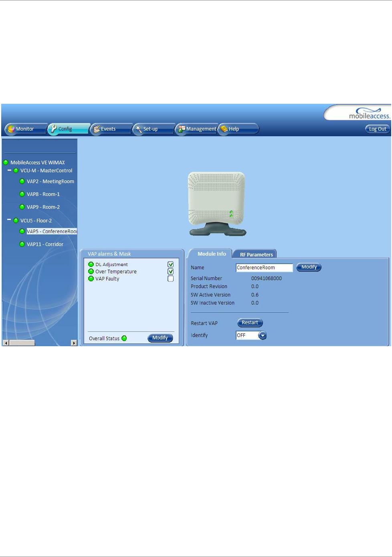The width and height of the screenshot is (392, 557).
Task: Click the Log Out button
Action: point(377,129)
